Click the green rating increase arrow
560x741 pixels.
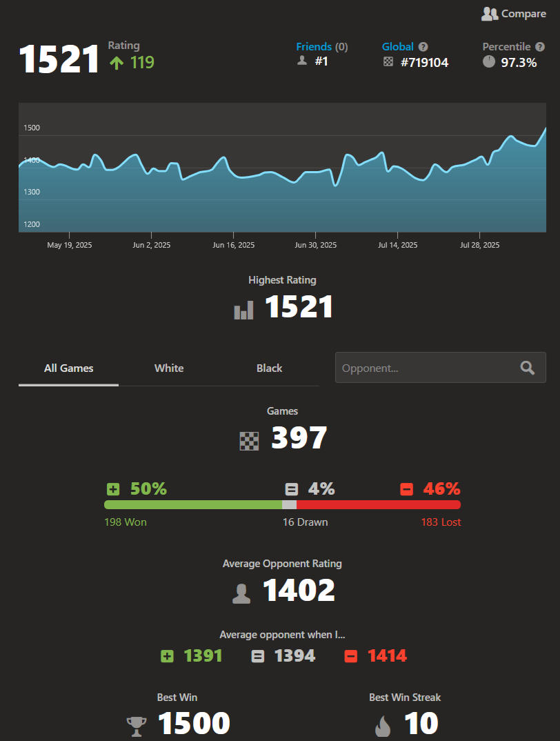[x=117, y=63]
